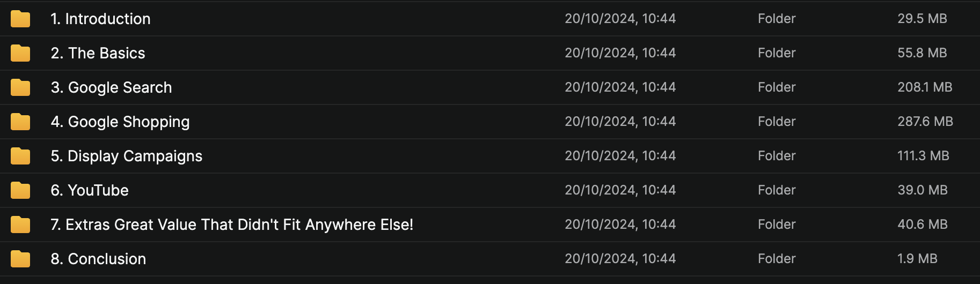Open "7. Extras Great Value" folder name
The image size is (980, 284).
pyautogui.click(x=232, y=225)
